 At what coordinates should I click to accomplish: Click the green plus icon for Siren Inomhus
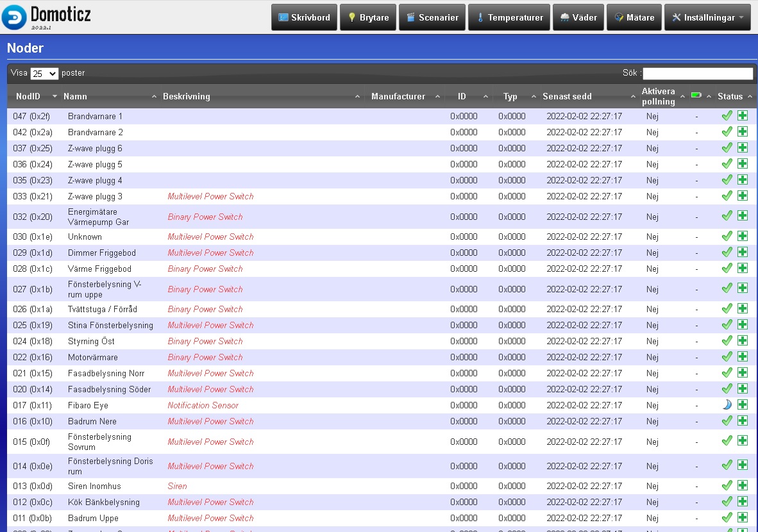[x=742, y=486]
